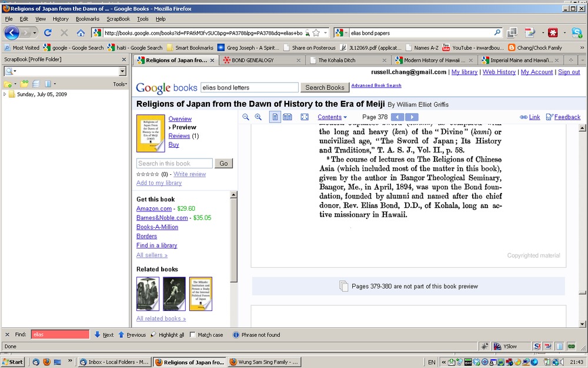
Task: Create a new ScrapBook folder
Action: (x=8, y=84)
